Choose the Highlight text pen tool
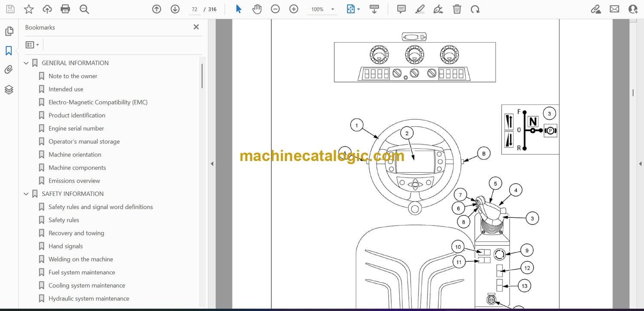The image size is (644, 311). pyautogui.click(x=420, y=9)
